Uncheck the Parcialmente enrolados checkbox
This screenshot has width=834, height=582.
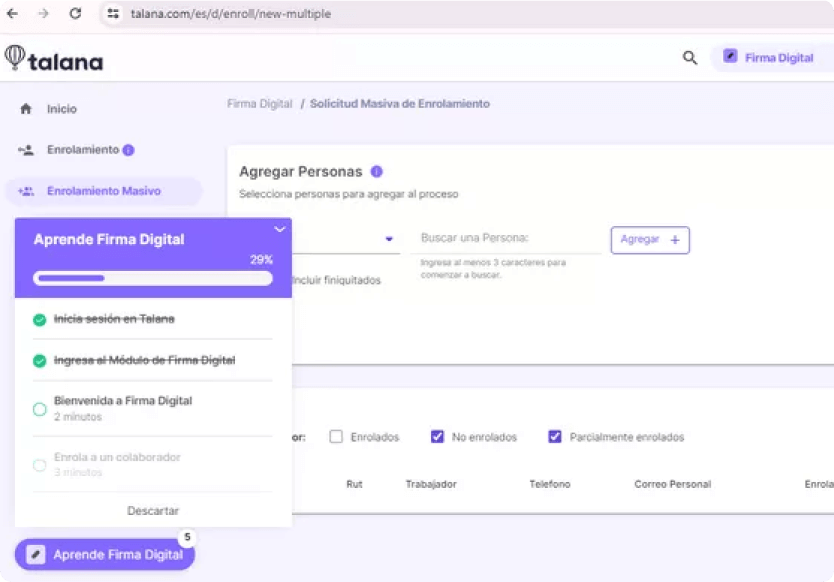[x=555, y=437]
